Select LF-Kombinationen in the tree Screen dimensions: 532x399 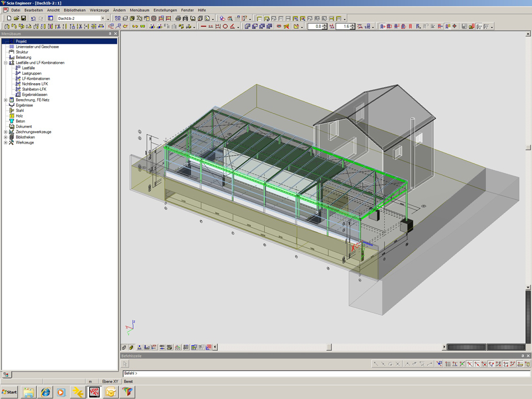[x=35, y=79]
